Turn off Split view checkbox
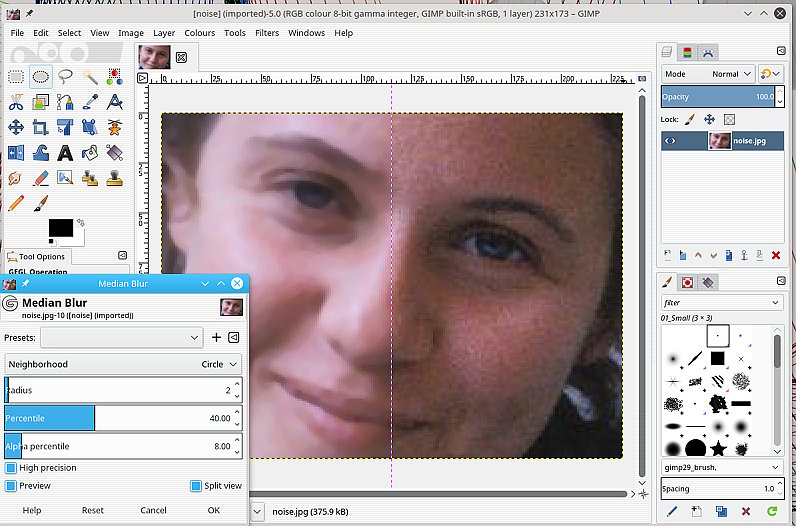Viewport: 796px width, 526px height. tap(195, 486)
